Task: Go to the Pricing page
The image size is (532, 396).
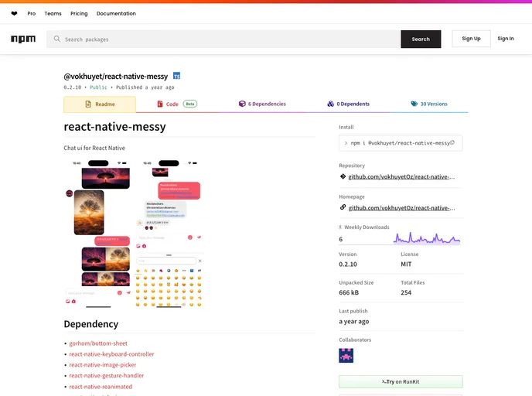Action: (x=79, y=14)
